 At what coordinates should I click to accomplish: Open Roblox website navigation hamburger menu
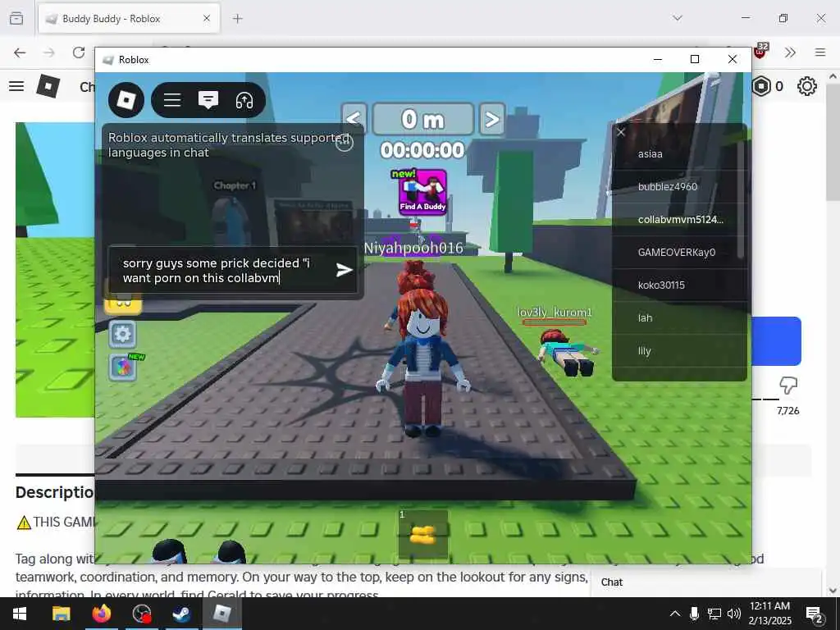click(16, 86)
